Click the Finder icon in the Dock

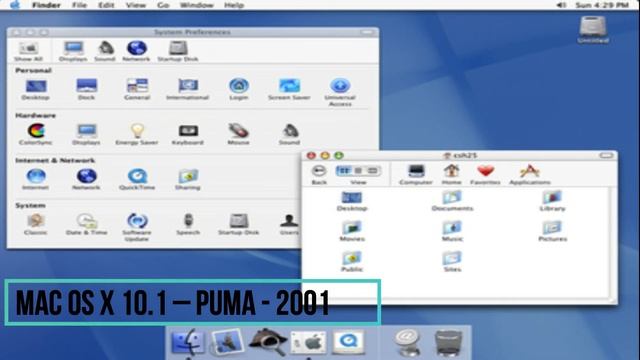[188, 342]
